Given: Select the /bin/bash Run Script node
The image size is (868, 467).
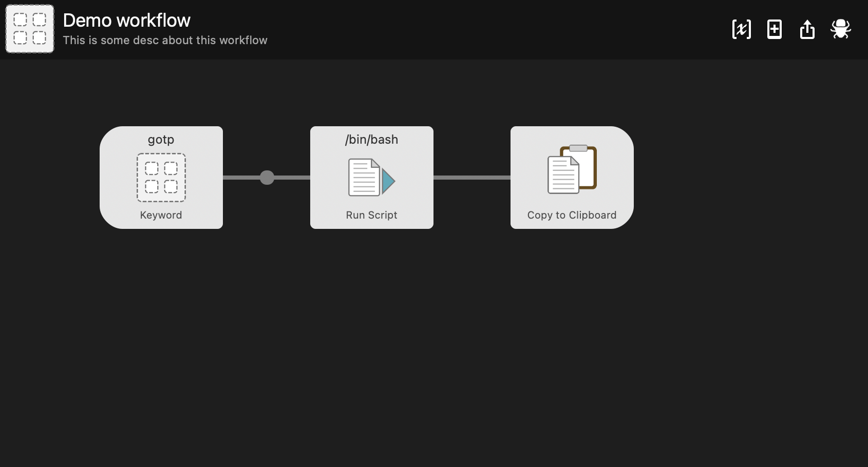Looking at the screenshot, I should coord(372,178).
